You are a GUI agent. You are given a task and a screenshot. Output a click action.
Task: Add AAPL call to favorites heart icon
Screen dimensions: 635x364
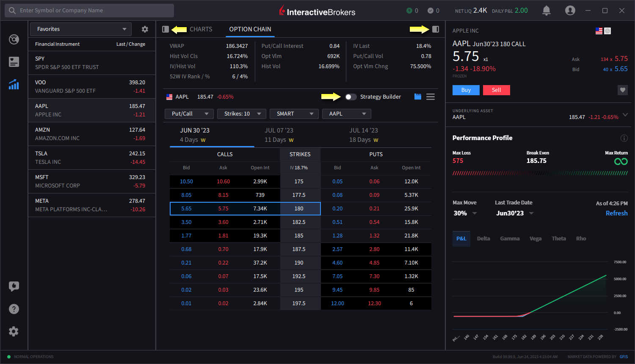[x=623, y=90]
